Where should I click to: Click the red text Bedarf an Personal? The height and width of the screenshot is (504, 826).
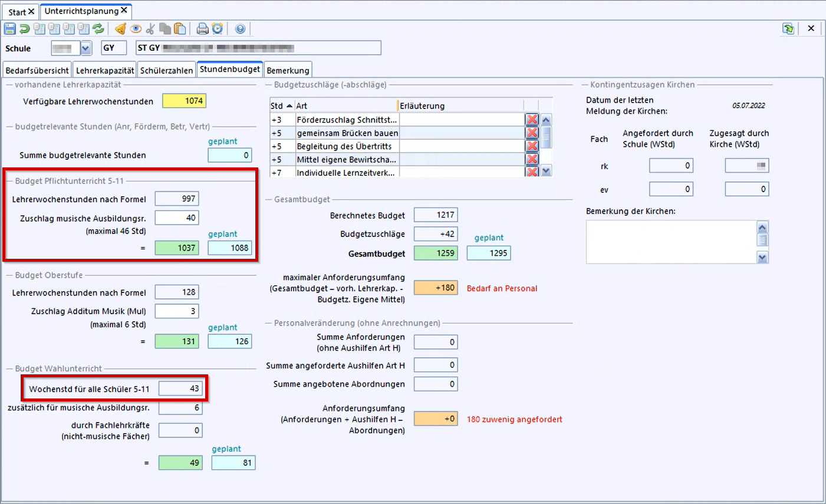502,288
